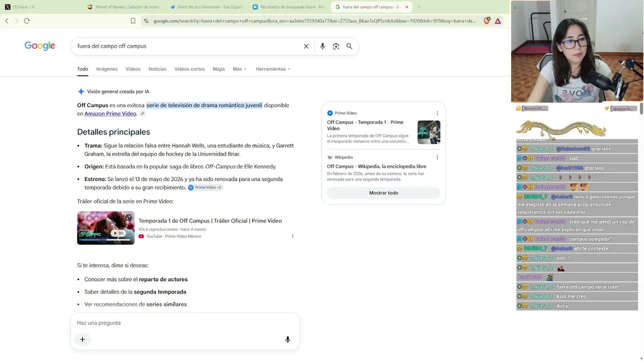Image resolution: width=644 pixels, height=362 pixels.
Task: Click the 'reparto de actores' suggestion text
Action: coord(163,279)
